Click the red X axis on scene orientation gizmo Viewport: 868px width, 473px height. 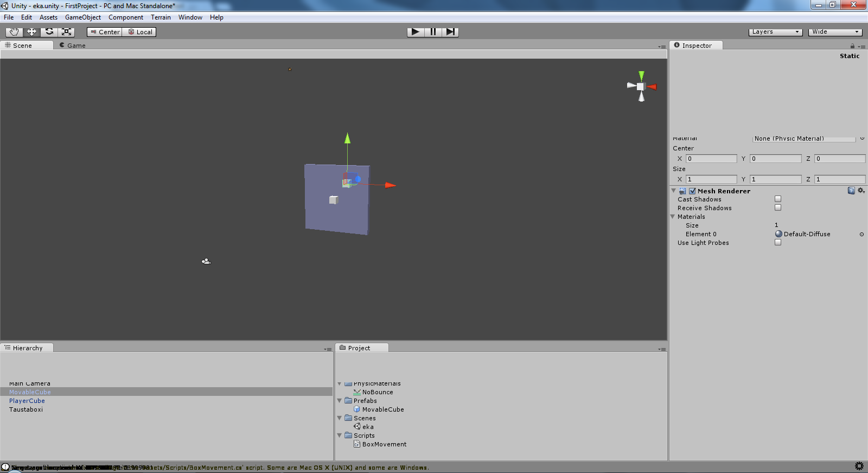(x=652, y=87)
